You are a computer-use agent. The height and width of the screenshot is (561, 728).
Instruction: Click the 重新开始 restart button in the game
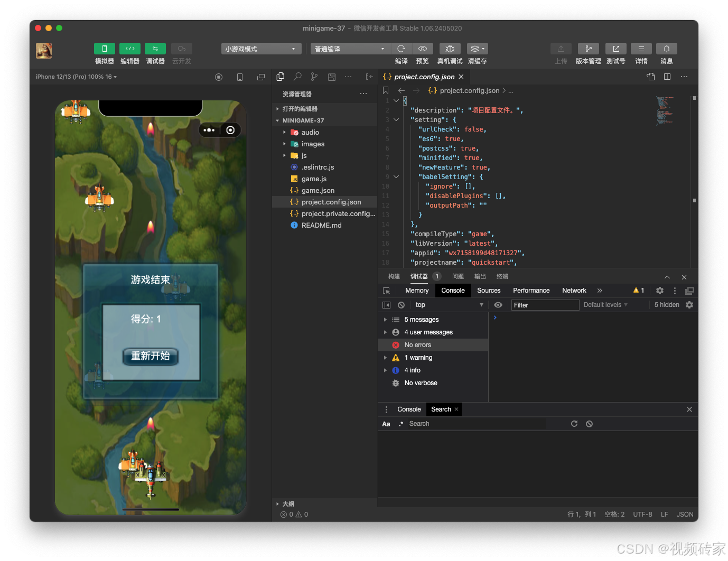[151, 356]
